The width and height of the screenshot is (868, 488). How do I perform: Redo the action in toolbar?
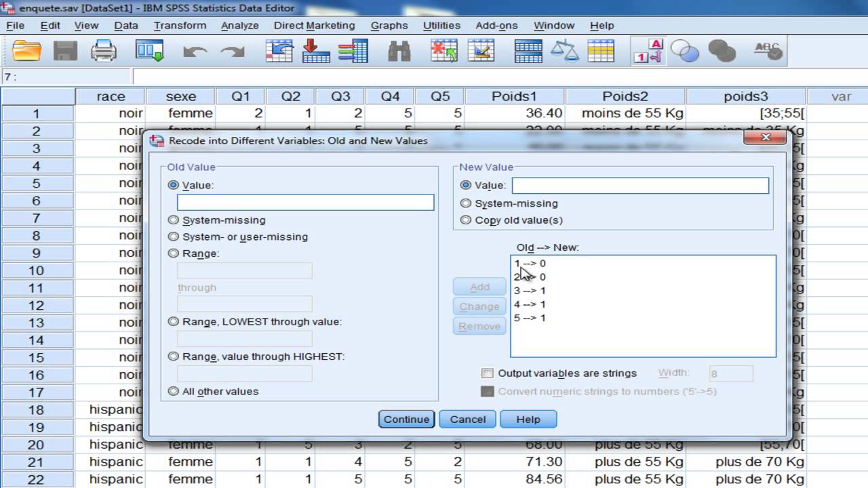click(233, 52)
